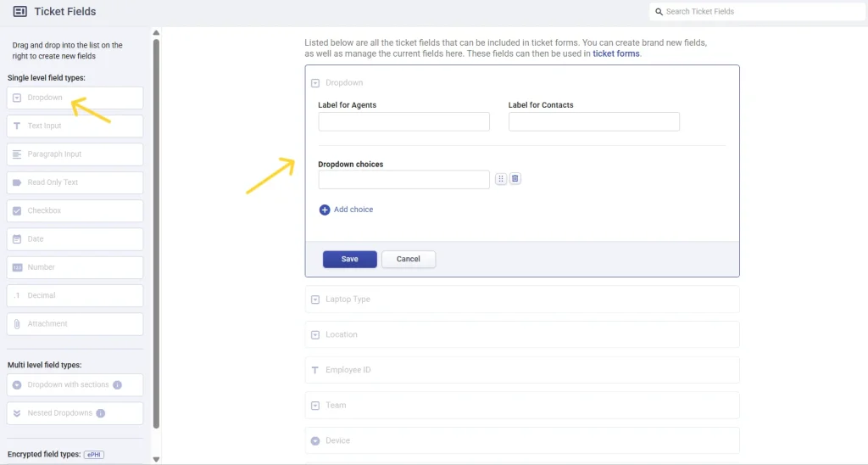The height and width of the screenshot is (465, 868).
Task: Click the Device field icon
Action: [x=315, y=440]
